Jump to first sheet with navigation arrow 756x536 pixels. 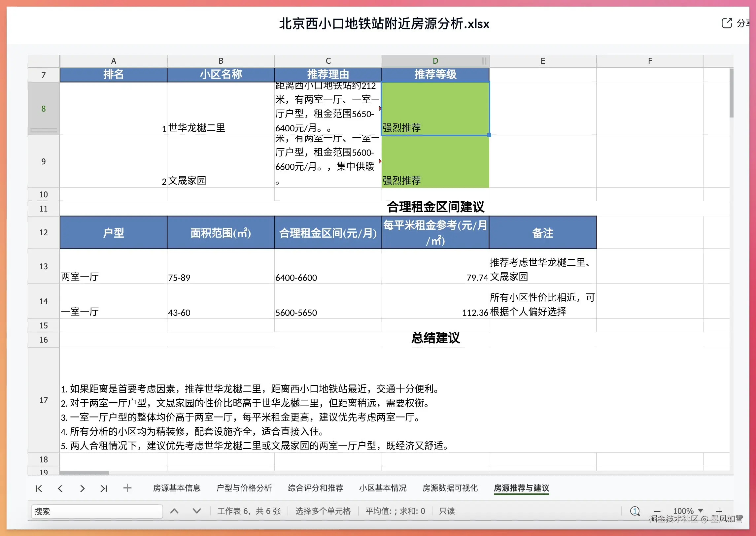(39, 488)
